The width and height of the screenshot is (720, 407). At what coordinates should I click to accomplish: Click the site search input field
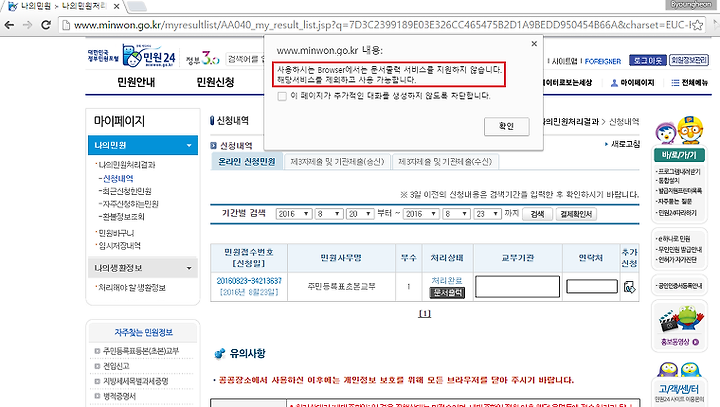(x=245, y=59)
